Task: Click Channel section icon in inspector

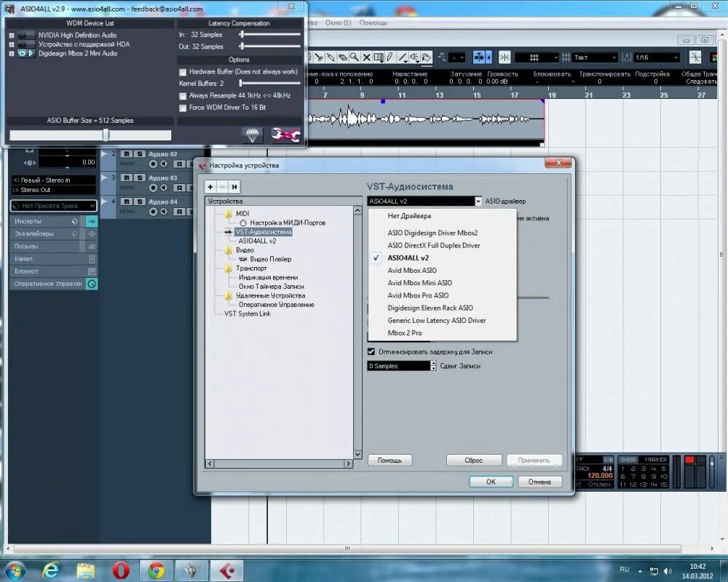Action: [92, 259]
